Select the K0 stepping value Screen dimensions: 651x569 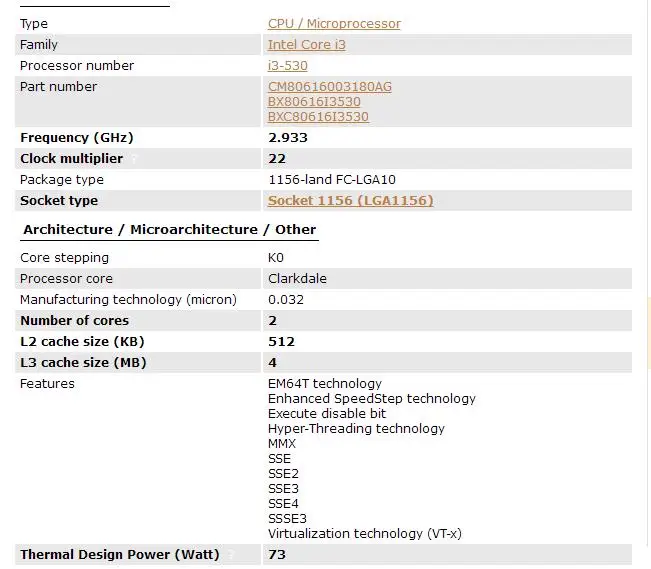(x=276, y=258)
